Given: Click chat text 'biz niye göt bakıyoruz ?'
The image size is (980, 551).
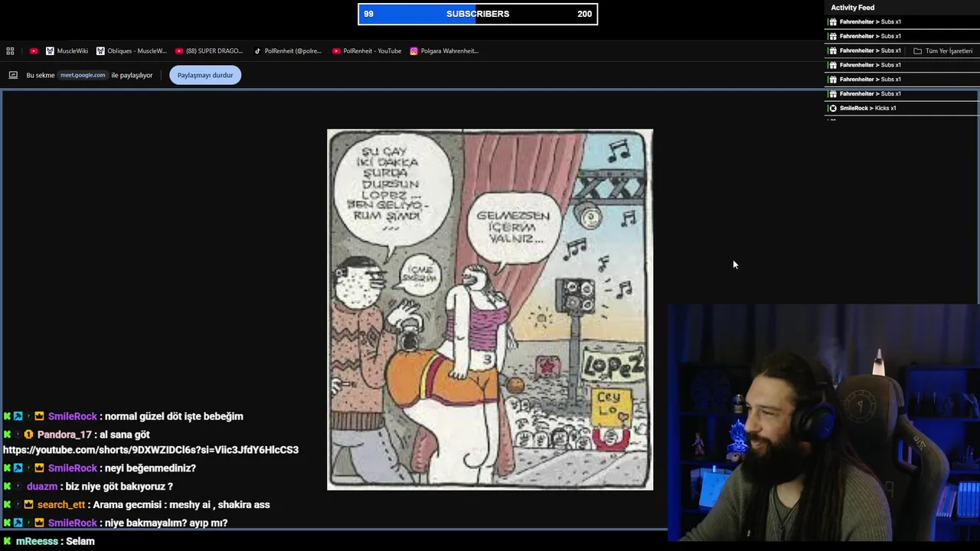Looking at the screenshot, I should click(120, 487).
